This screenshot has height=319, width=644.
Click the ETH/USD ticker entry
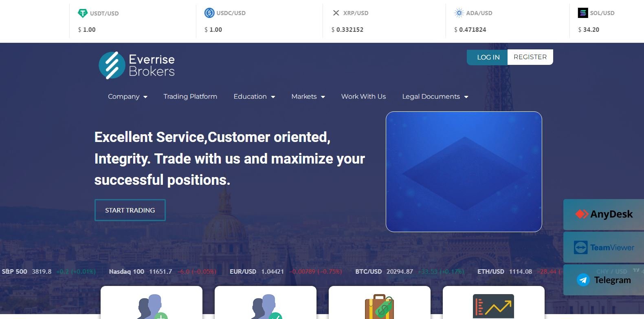(519, 271)
